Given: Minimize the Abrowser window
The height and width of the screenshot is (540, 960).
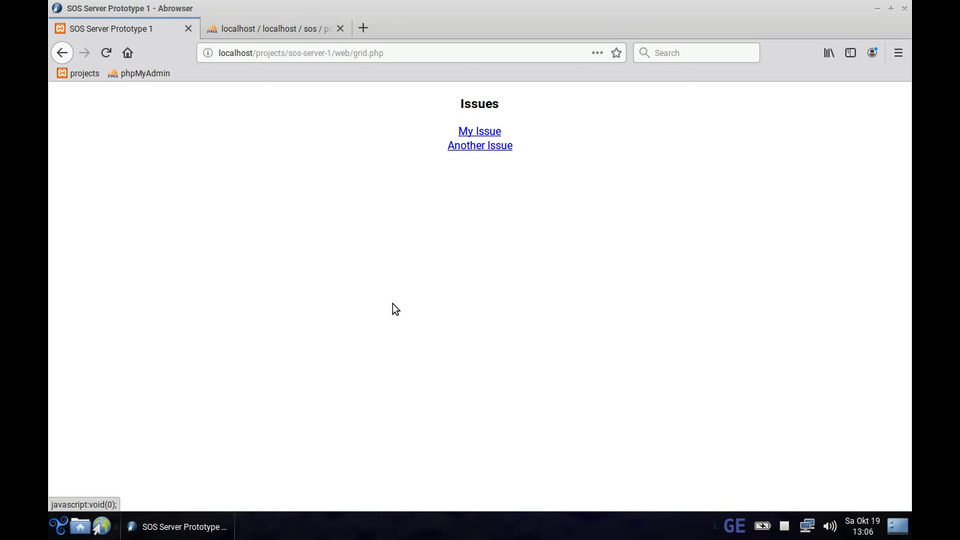Looking at the screenshot, I should tap(877, 9).
